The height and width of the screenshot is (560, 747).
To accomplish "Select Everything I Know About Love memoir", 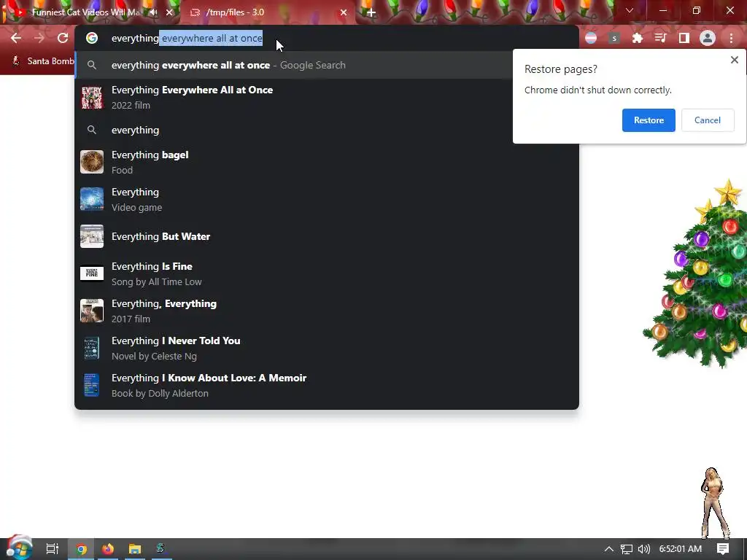I will point(327,385).
